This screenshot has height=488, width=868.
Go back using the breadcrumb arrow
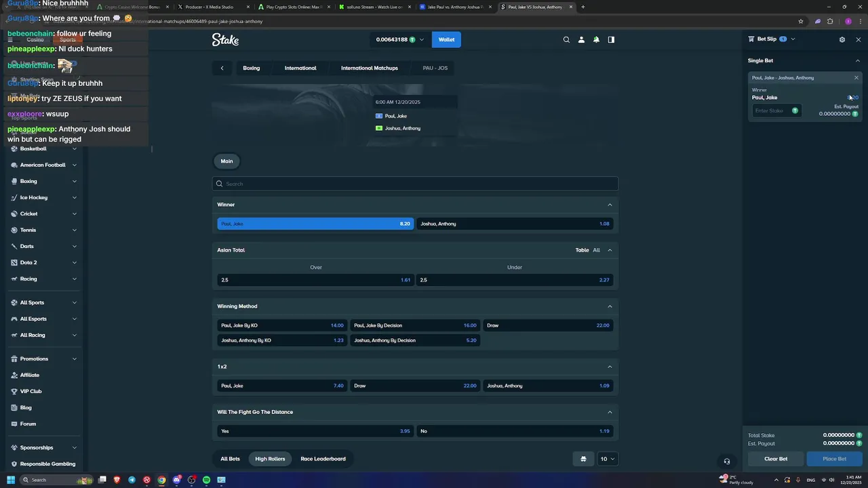pyautogui.click(x=222, y=68)
